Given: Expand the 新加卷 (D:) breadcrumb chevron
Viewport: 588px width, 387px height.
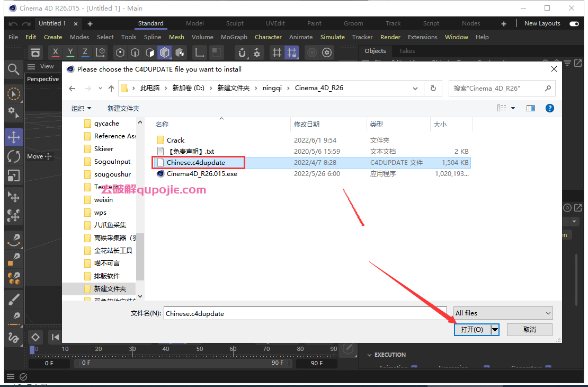Looking at the screenshot, I should [211, 88].
